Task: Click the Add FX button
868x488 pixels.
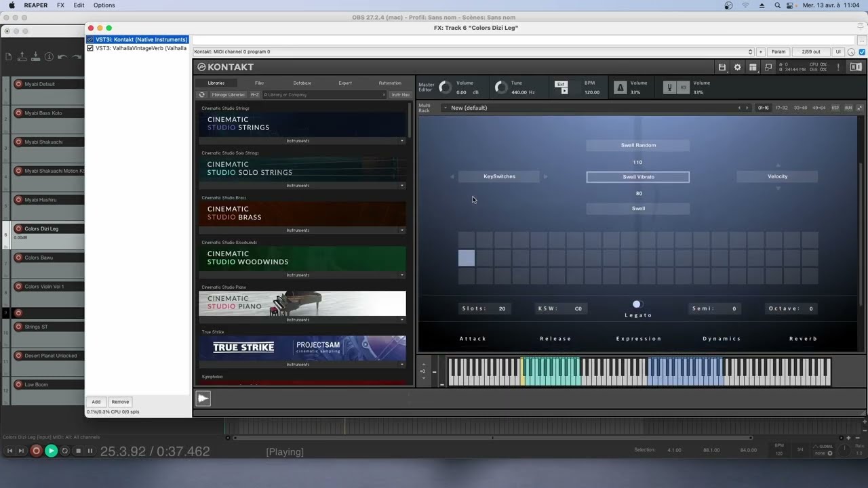Action: 96,402
